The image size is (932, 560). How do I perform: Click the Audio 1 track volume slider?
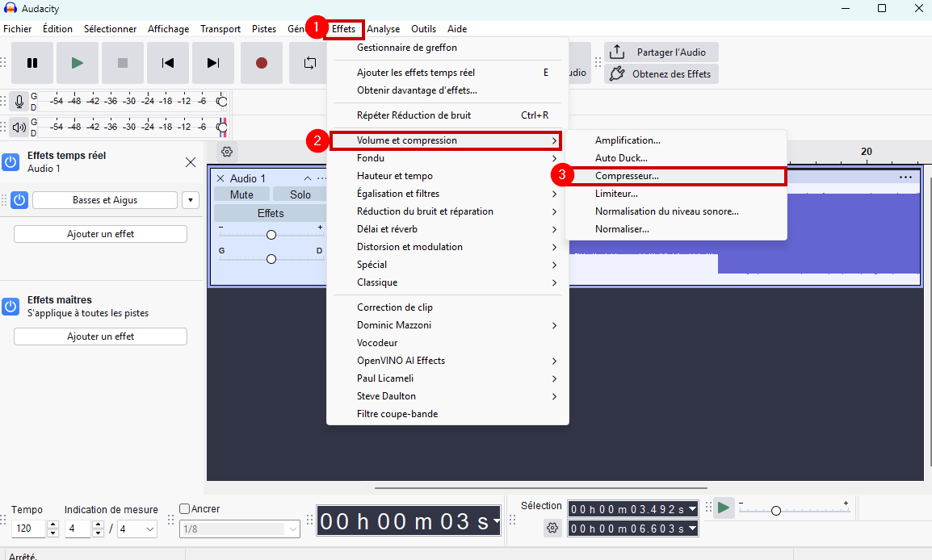(271, 235)
